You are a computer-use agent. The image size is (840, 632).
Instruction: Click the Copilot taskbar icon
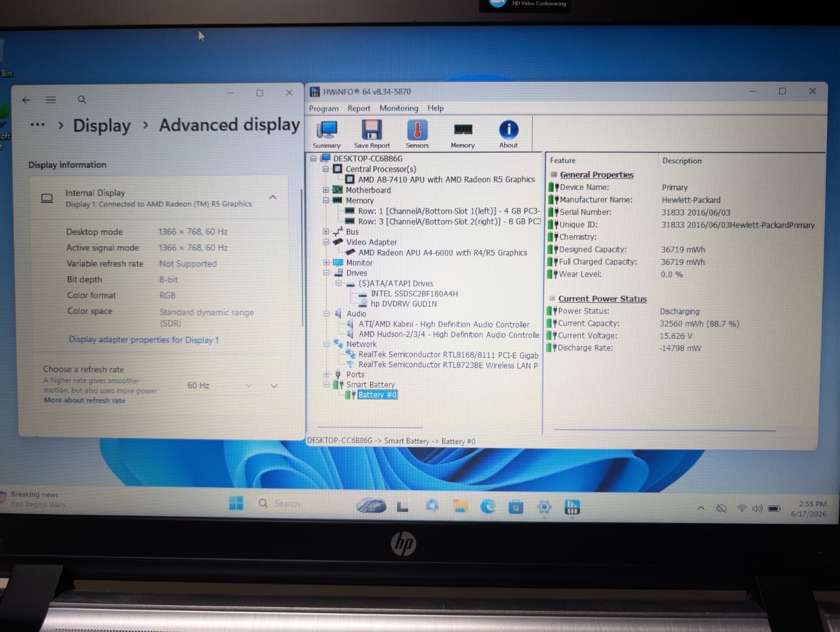click(432, 505)
